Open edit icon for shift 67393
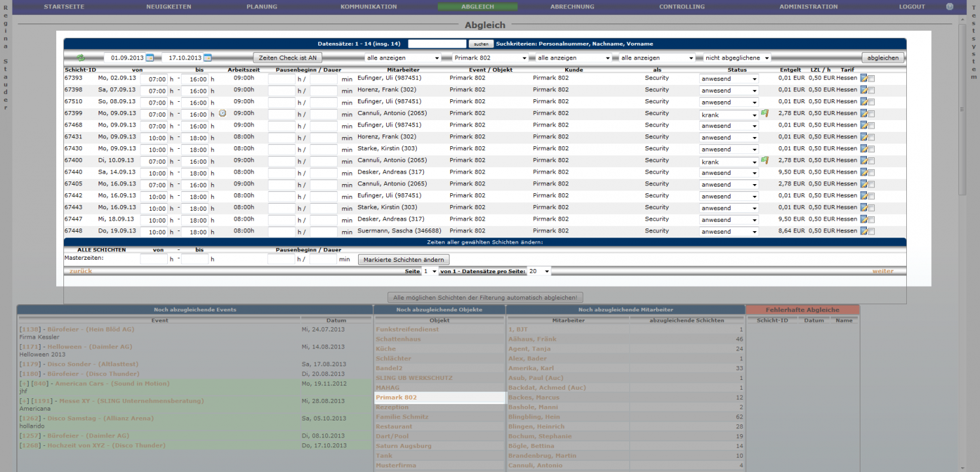This screenshot has width=980, height=472. click(x=864, y=78)
